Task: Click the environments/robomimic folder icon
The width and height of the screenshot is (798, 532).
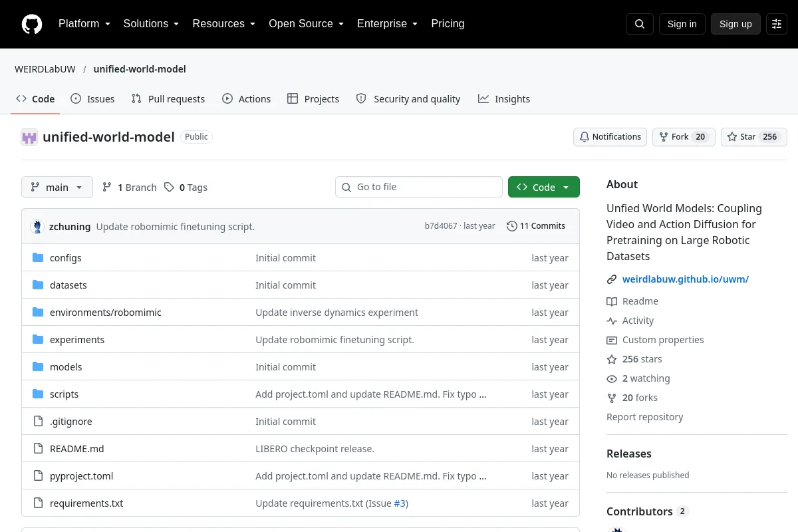Action: (38, 313)
